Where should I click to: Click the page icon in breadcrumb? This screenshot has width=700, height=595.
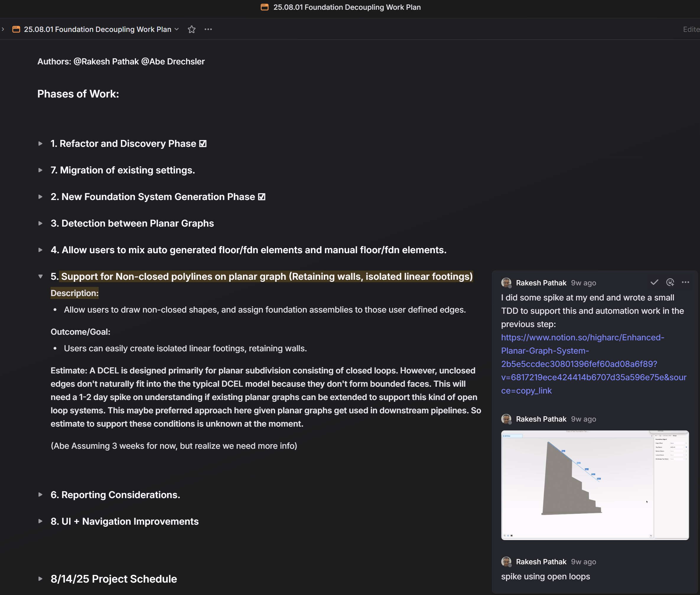(16, 29)
